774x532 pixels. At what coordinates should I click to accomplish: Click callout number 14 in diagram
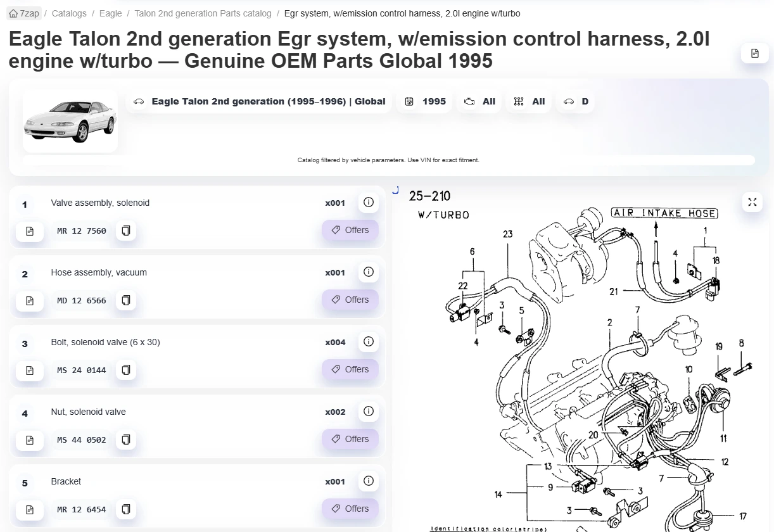[498, 494]
